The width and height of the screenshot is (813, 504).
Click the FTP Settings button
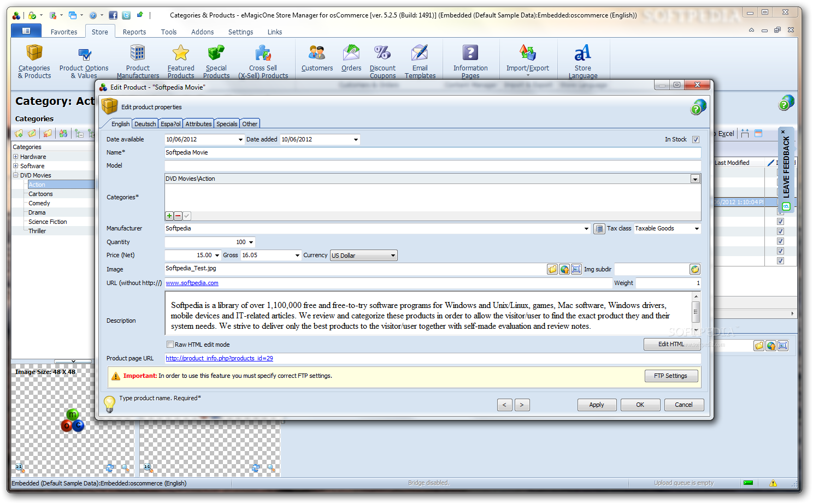671,376
